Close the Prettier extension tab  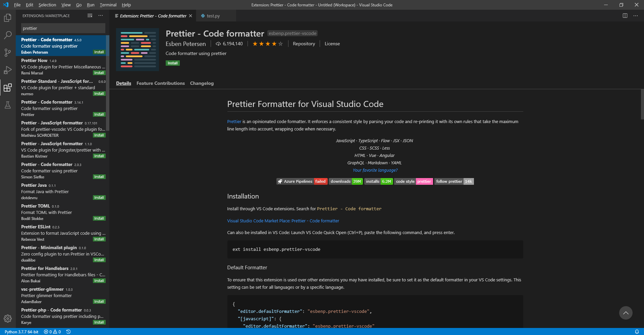[x=191, y=16]
